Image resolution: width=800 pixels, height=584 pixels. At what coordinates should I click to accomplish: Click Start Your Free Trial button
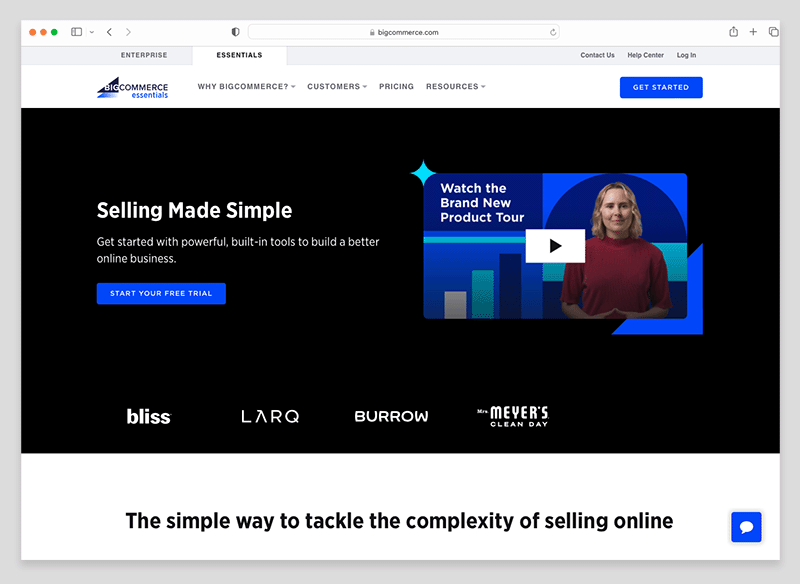pos(161,293)
